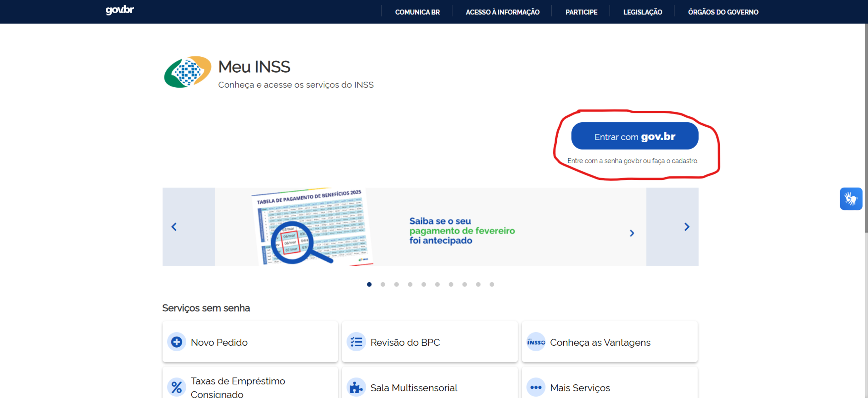This screenshot has height=398, width=868.
Task: Open the Revisão do BPC service card
Action: [x=430, y=342]
